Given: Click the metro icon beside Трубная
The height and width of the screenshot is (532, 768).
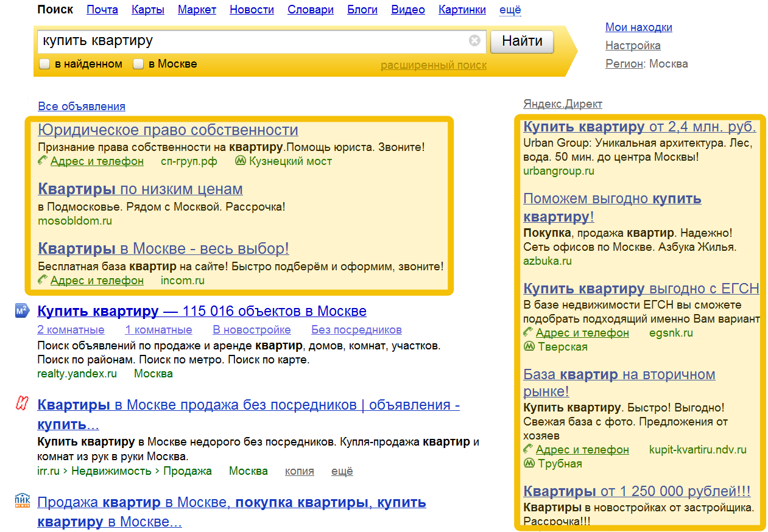Looking at the screenshot, I should tap(529, 463).
